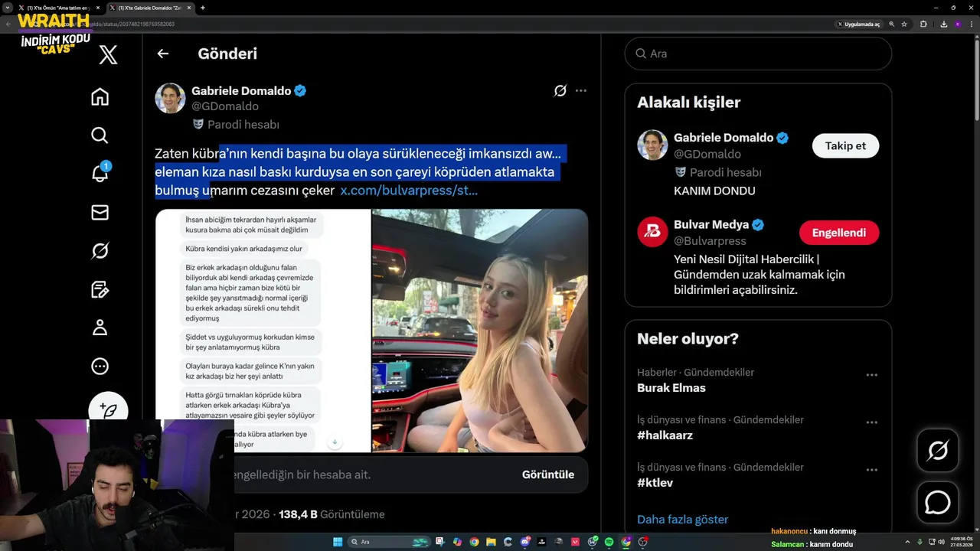Open the chat screenshot image
This screenshot has width=980, height=551.
(263, 331)
